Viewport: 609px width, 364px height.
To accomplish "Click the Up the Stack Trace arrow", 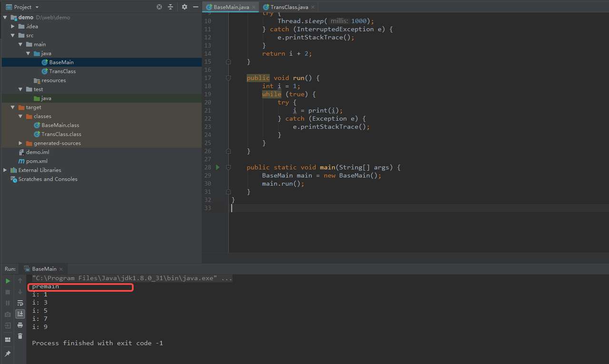I will 20,281.
